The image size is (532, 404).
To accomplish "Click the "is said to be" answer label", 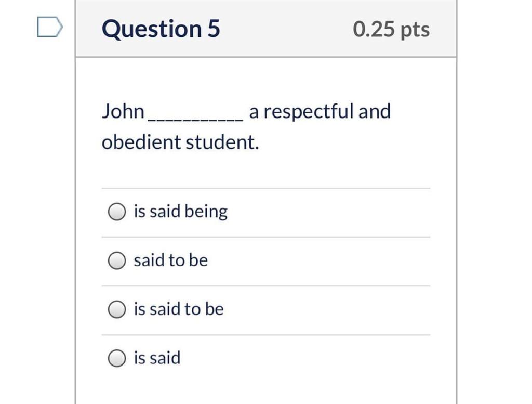I will (179, 309).
